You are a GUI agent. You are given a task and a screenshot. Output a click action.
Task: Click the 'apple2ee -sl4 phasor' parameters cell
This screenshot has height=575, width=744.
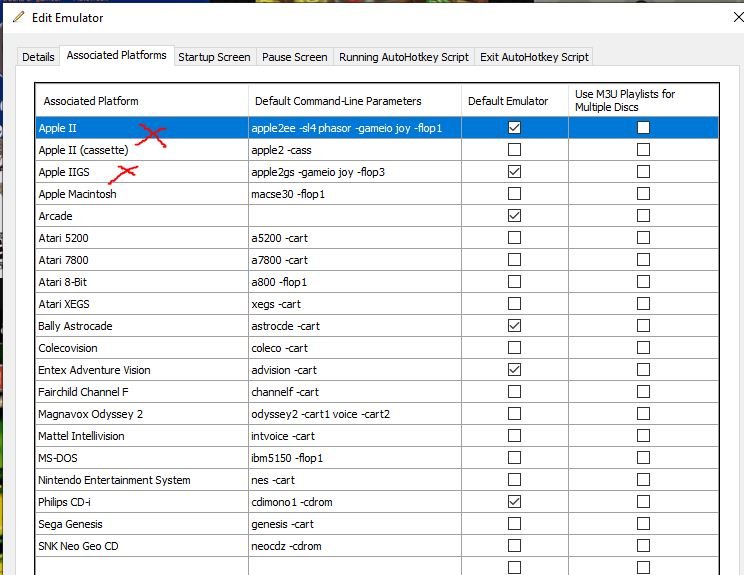point(354,128)
